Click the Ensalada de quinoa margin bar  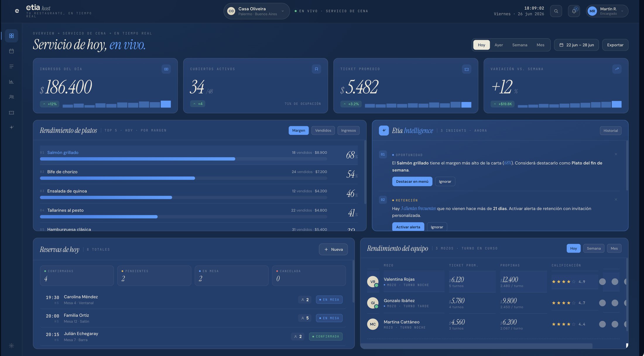click(183, 197)
